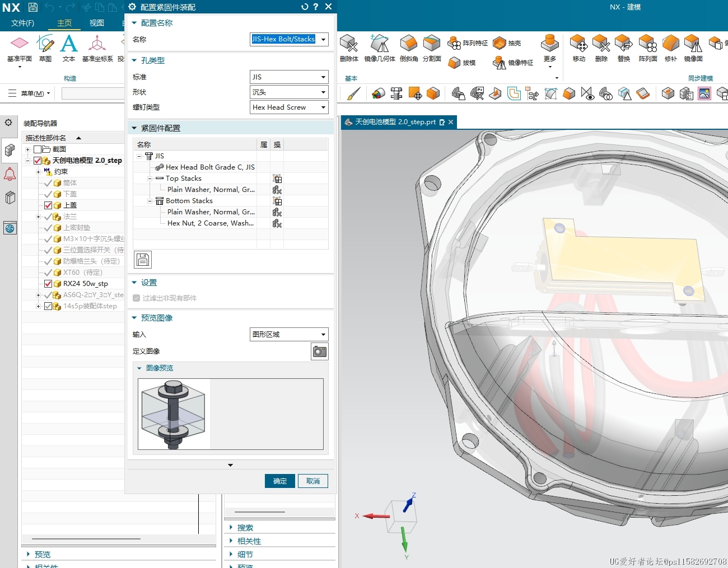Expand more dialog options arrow at bottom
Image resolution: width=728 pixels, height=568 pixels.
pos(230,465)
